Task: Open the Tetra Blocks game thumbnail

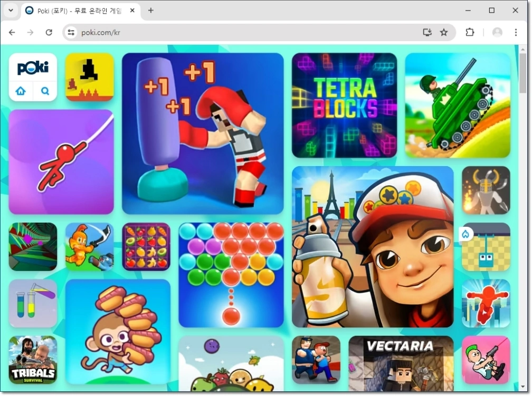Action: [344, 105]
